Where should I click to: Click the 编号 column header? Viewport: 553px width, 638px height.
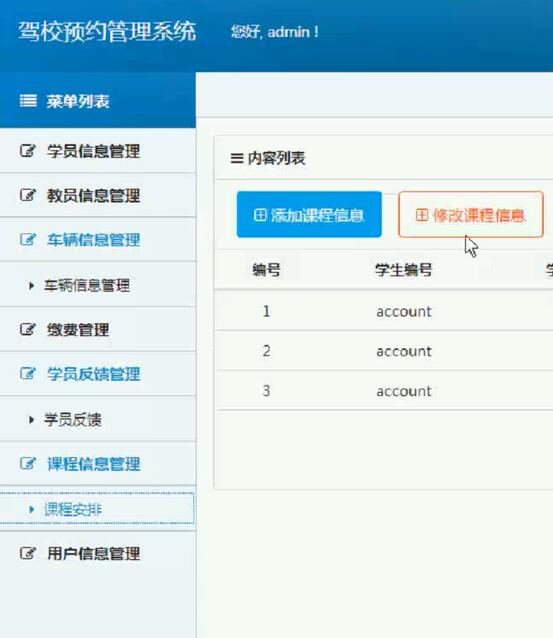266,270
